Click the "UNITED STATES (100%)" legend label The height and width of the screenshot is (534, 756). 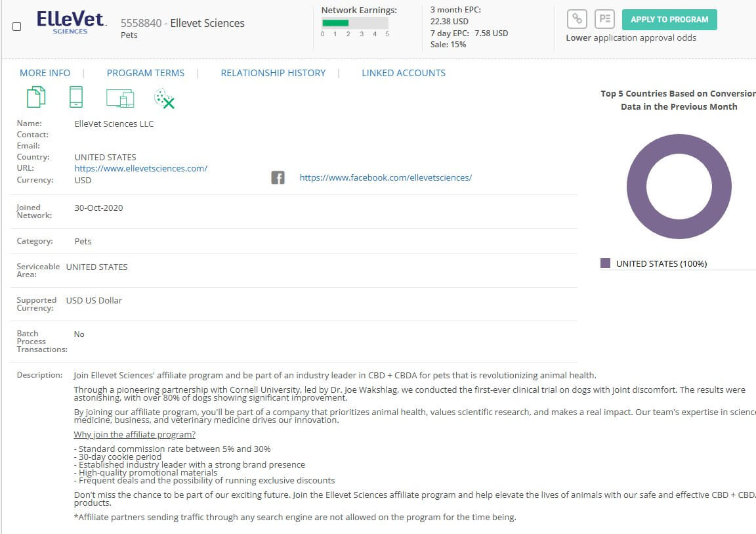(x=661, y=264)
